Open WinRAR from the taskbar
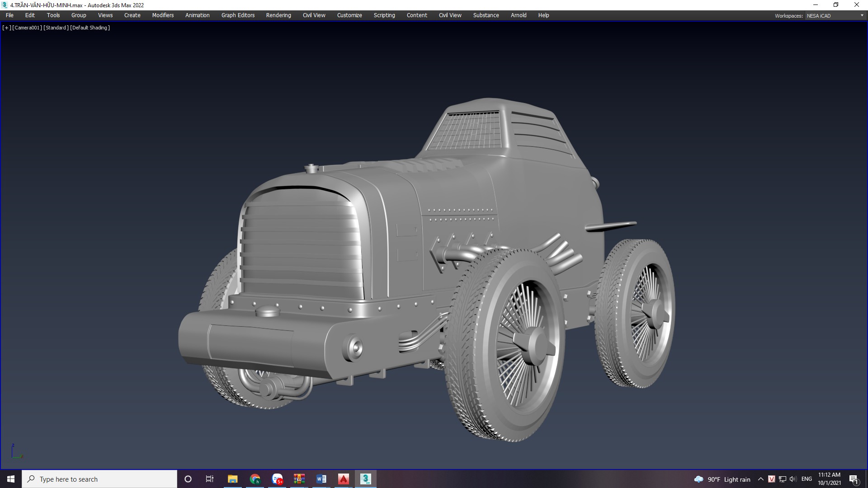Screen dimensions: 868x488 coord(299,479)
